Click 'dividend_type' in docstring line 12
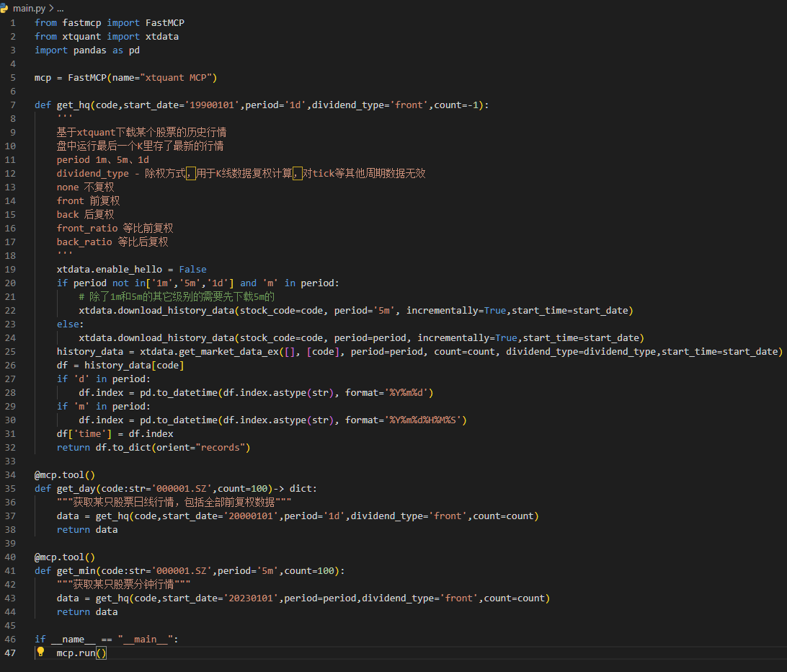 93,173
